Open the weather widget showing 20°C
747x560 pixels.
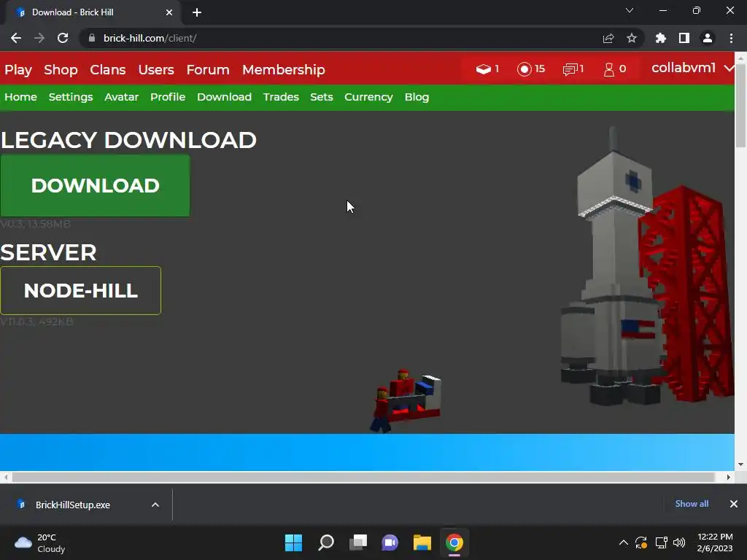pos(40,542)
